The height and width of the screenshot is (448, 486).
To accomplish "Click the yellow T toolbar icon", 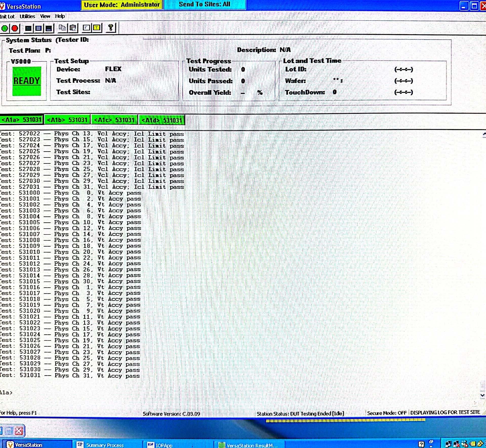I will coord(97,28).
